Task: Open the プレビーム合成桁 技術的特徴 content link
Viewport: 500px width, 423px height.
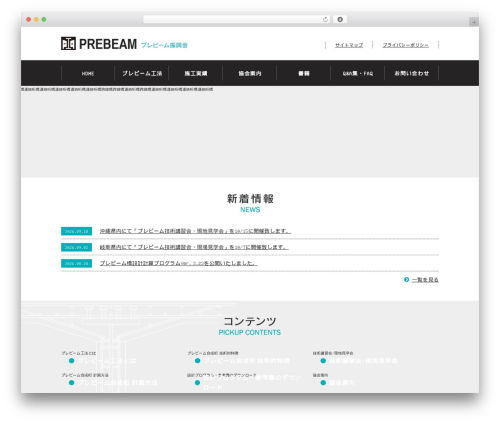Action: (x=247, y=361)
